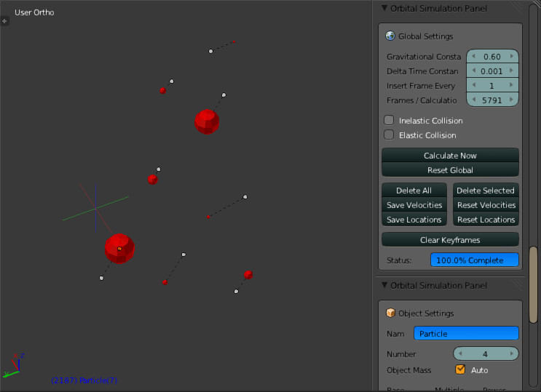Click the Reset Locations button
The width and height of the screenshot is (541, 392).
pyautogui.click(x=486, y=219)
